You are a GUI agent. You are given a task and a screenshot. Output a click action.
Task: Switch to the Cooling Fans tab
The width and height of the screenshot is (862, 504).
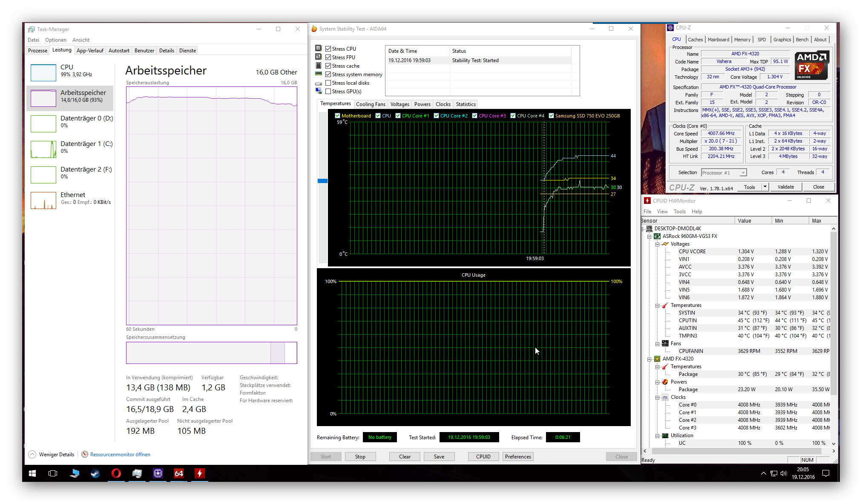(371, 104)
